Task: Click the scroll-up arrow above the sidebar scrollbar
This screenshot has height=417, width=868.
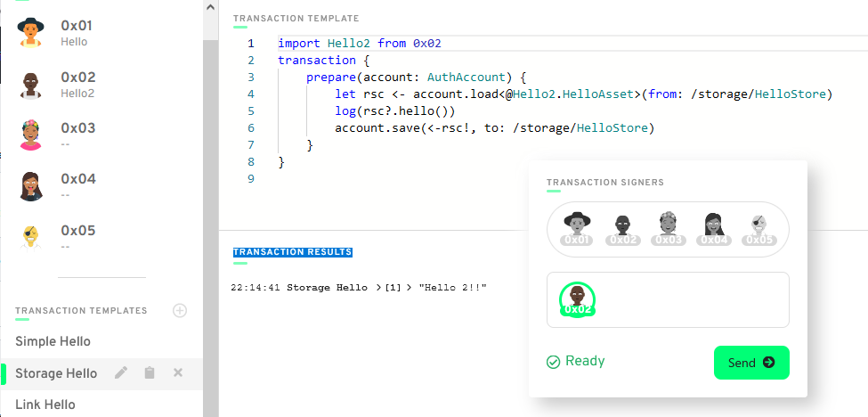Action: [x=210, y=7]
